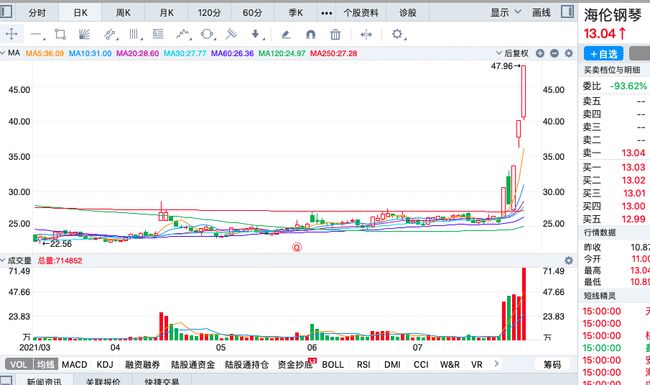
Task: Click the horizontal move arrows icon
Action: click(366, 34)
